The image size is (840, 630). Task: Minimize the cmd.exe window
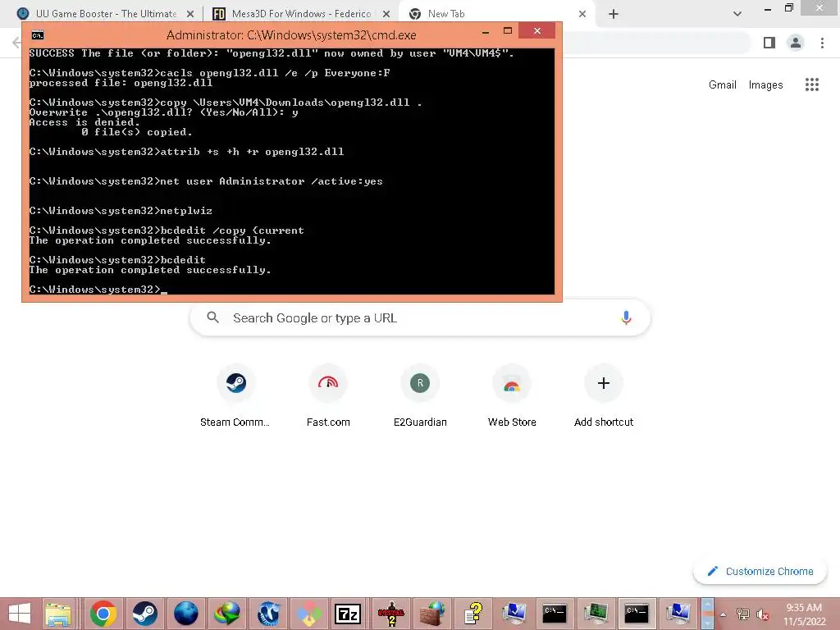486,32
